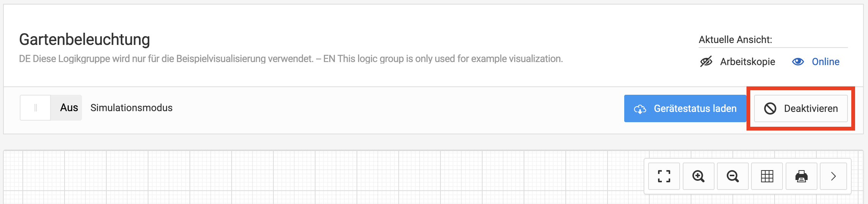This screenshot has height=204, width=868.
Task: Click the crossed-out eye Arbeitskopie icon
Action: [x=706, y=62]
